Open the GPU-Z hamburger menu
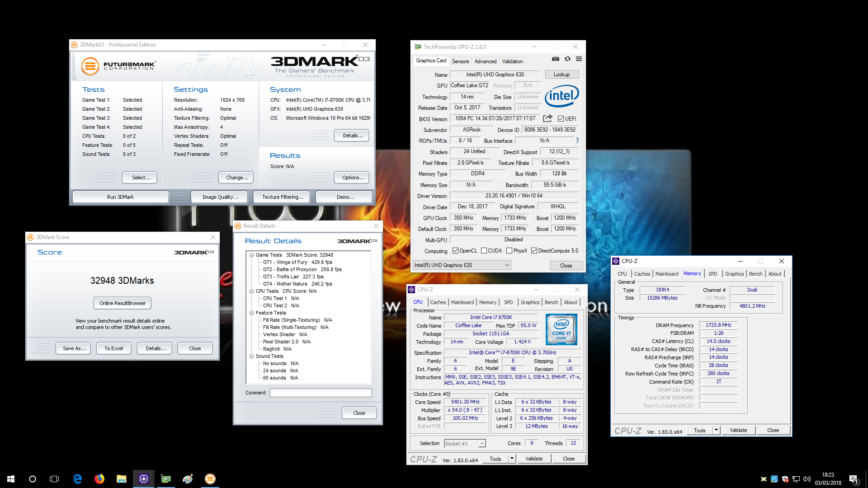Screen dimensions: 868x488 coord(579,59)
